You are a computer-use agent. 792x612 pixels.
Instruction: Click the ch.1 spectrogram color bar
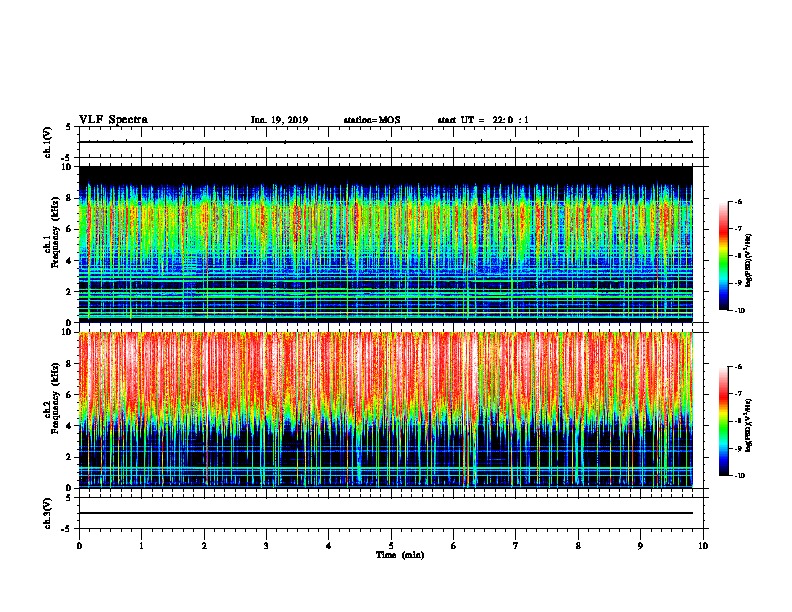[723, 256]
